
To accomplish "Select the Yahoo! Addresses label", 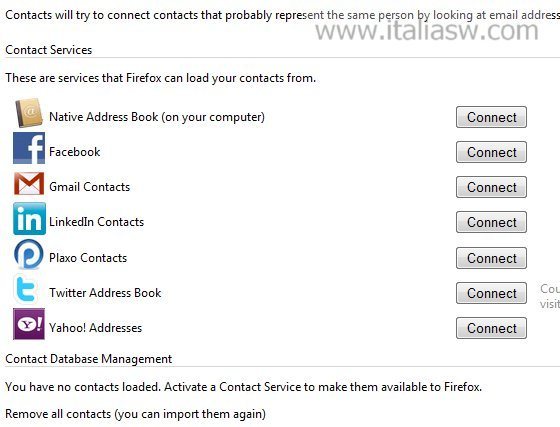I will 95,328.
